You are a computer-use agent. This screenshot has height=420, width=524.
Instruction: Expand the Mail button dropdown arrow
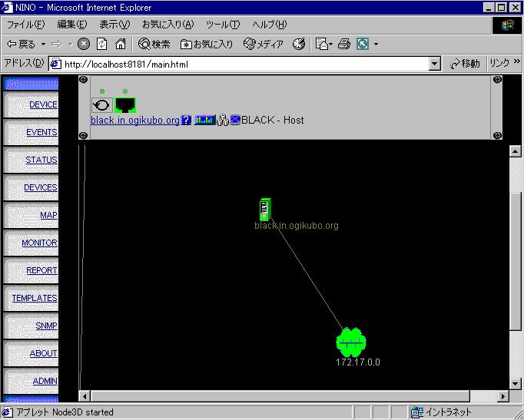[330, 44]
